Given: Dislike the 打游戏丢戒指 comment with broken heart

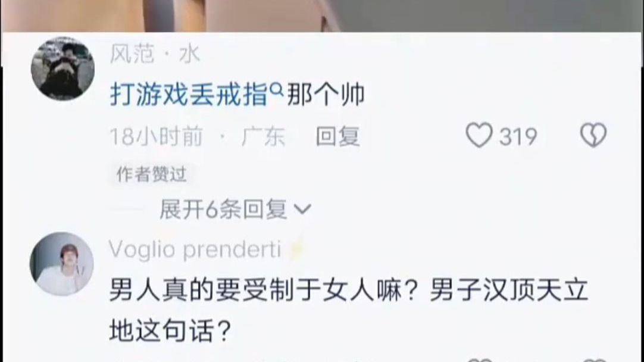Looking at the screenshot, I should [593, 135].
